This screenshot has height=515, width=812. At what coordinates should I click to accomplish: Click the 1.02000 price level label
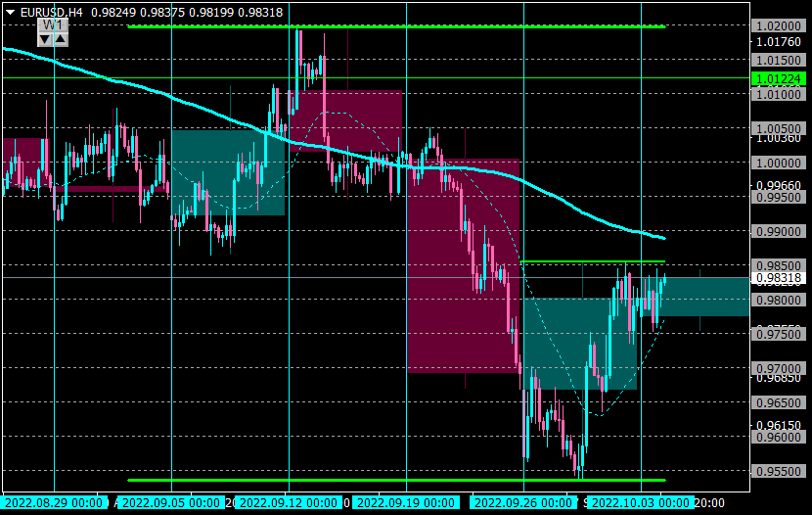[x=779, y=25]
